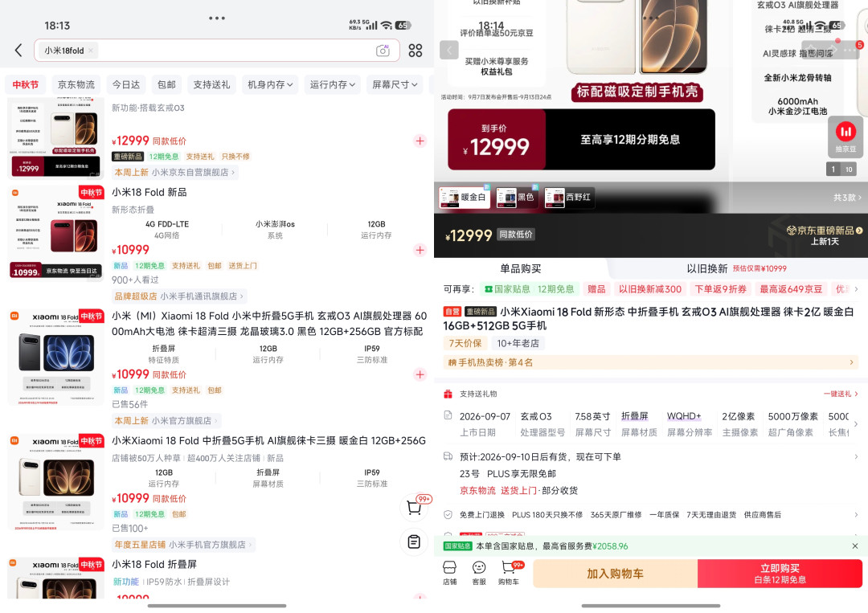868x613 pixels.
Task: Open the 店铺 store icon
Action: (x=449, y=573)
